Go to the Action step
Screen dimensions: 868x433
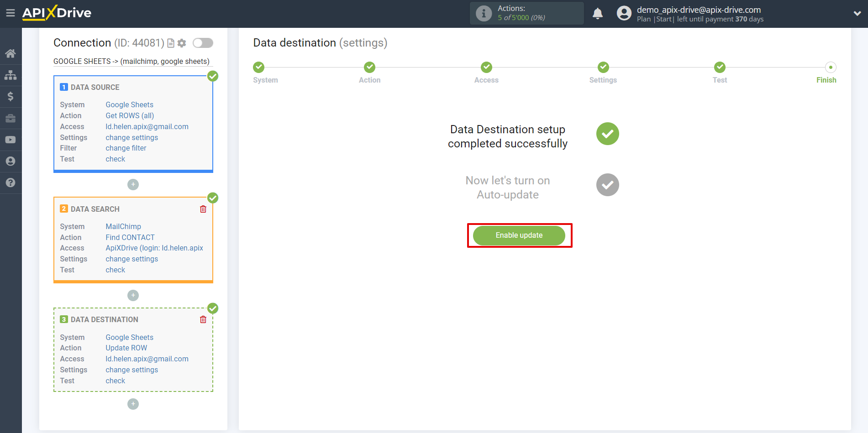point(369,68)
